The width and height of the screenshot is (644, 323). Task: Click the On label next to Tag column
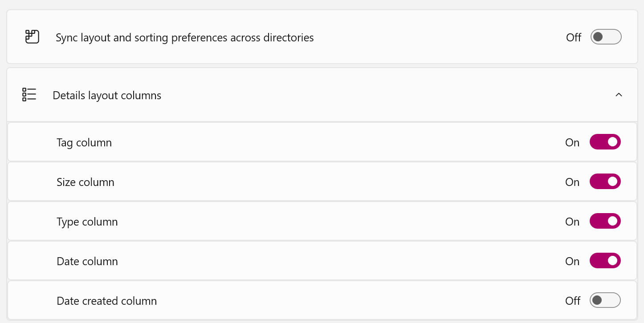pyautogui.click(x=572, y=142)
